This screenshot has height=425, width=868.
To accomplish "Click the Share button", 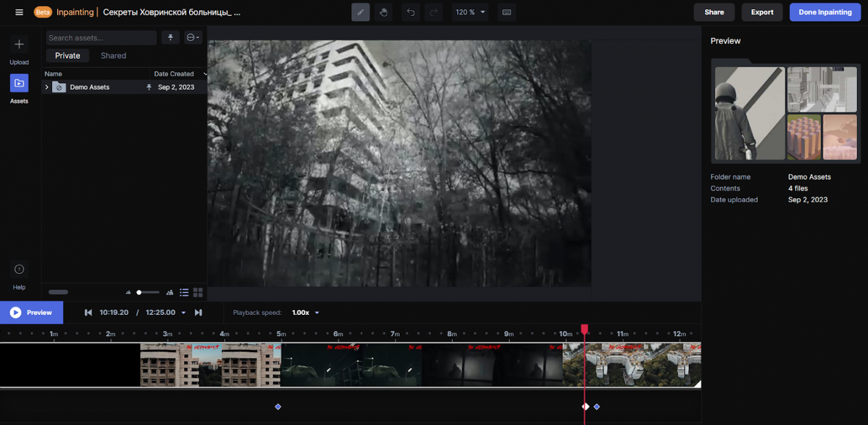I will coord(714,12).
